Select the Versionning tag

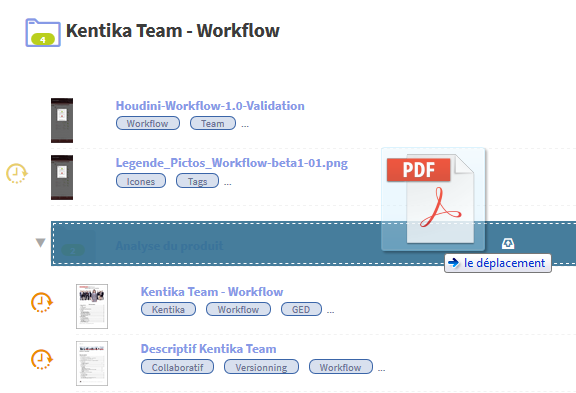261,367
